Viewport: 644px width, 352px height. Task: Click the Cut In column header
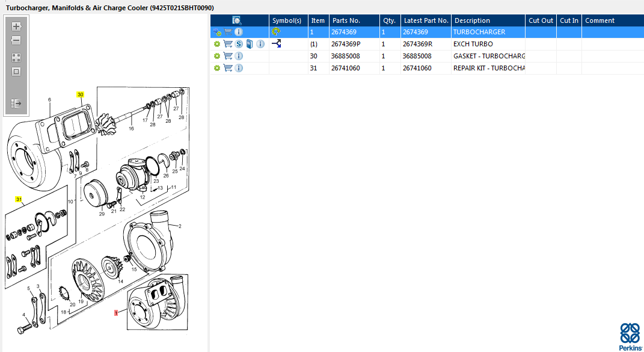[x=569, y=20]
